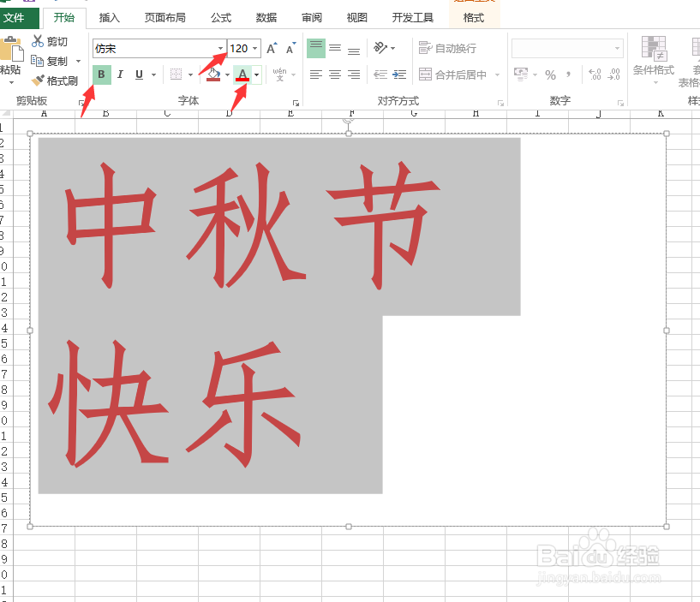Switch to the 格式 Format tab
The image size is (700, 602).
pos(474,18)
